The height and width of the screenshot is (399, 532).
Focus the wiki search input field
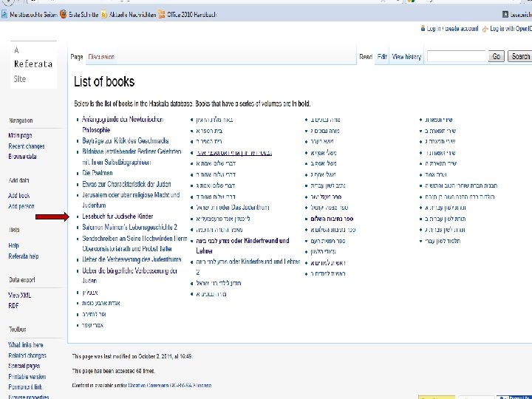point(457,56)
